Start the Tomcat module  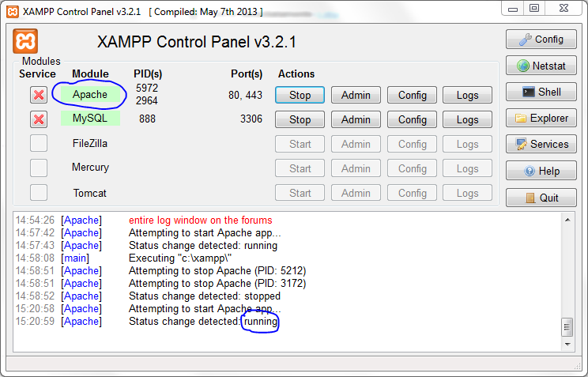pyautogui.click(x=300, y=193)
